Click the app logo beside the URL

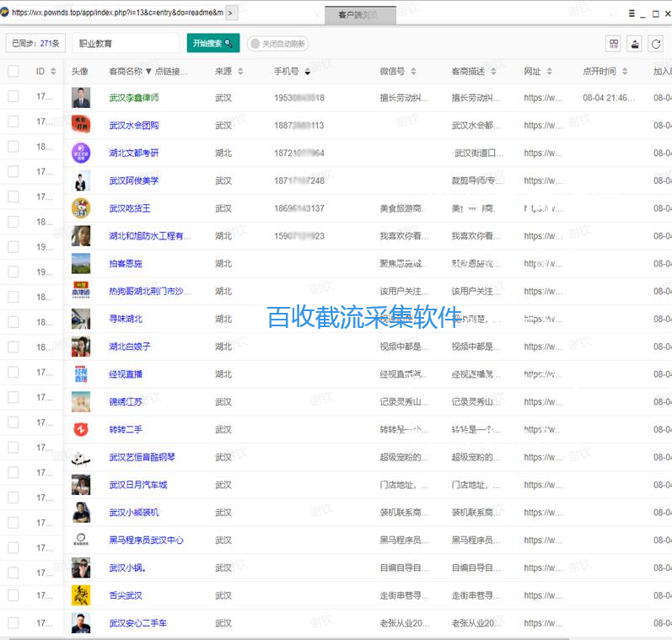coord(4,13)
